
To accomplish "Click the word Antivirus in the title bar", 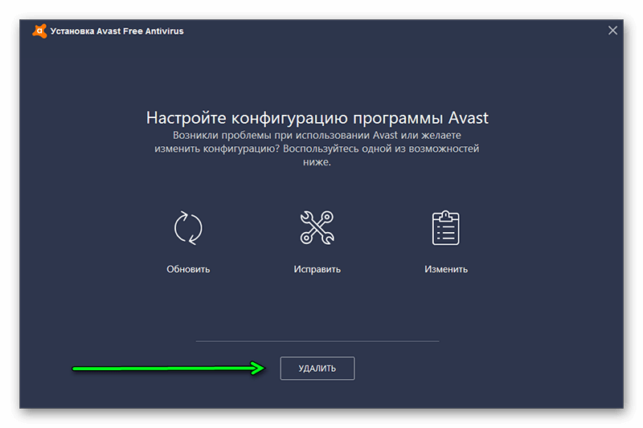I will tap(164, 31).
